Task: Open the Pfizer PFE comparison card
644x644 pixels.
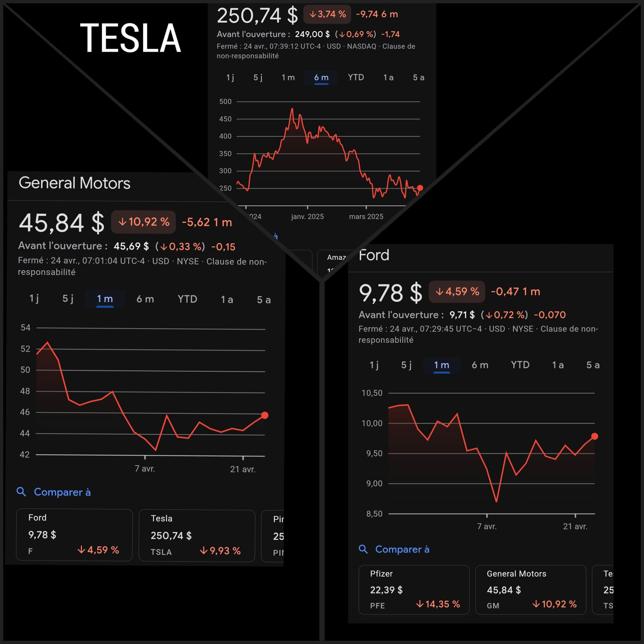Action: (414, 590)
